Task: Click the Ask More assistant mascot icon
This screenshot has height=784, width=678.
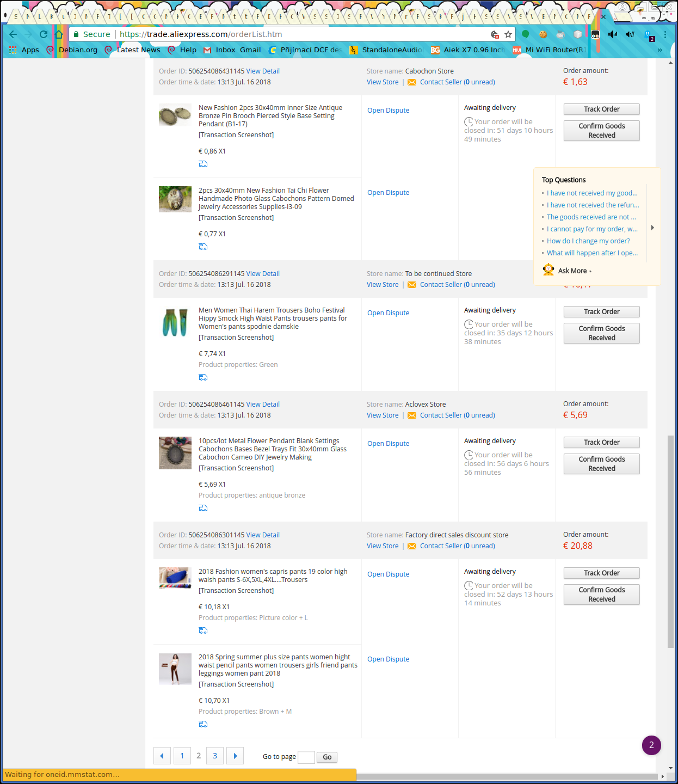Action: (x=548, y=269)
